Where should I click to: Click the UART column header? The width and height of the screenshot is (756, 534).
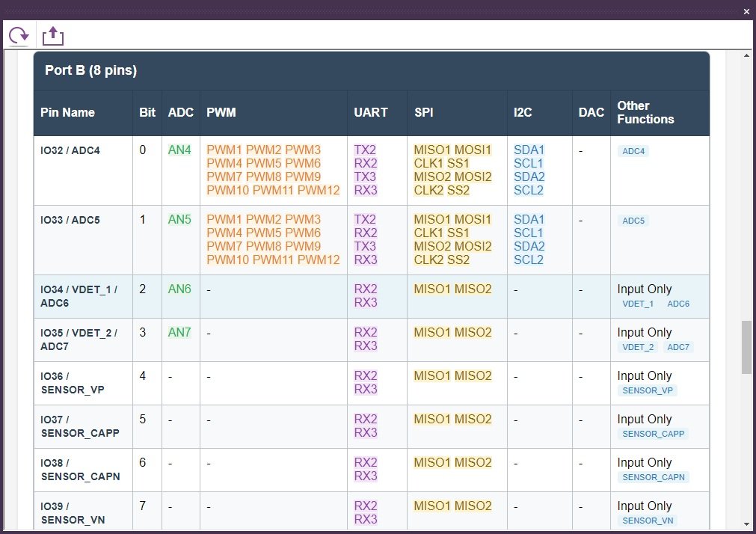(371, 112)
